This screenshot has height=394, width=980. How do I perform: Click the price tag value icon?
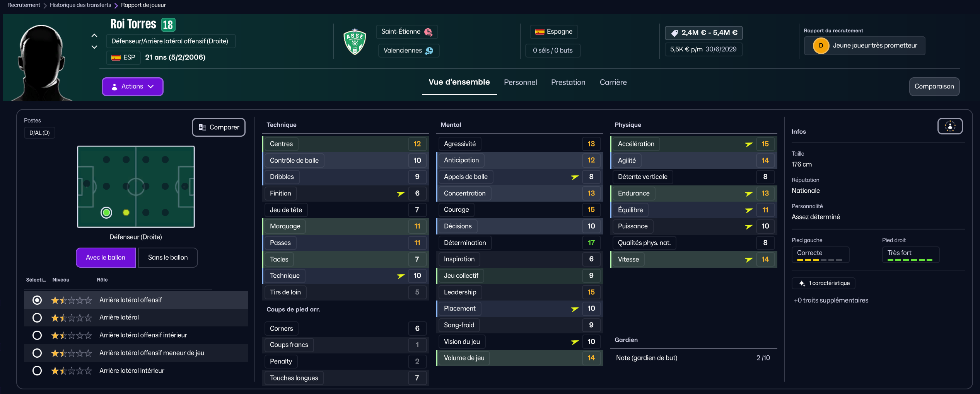674,33
